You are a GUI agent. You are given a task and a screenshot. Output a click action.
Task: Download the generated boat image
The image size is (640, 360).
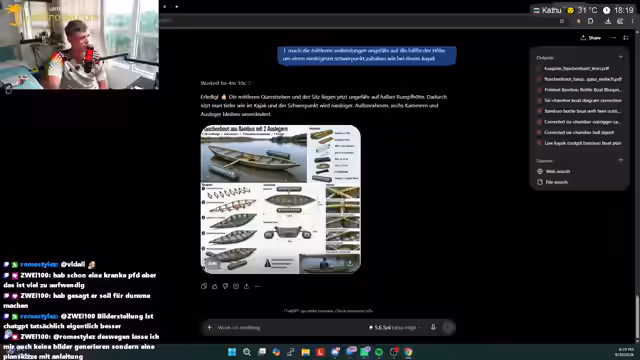(x=350, y=263)
